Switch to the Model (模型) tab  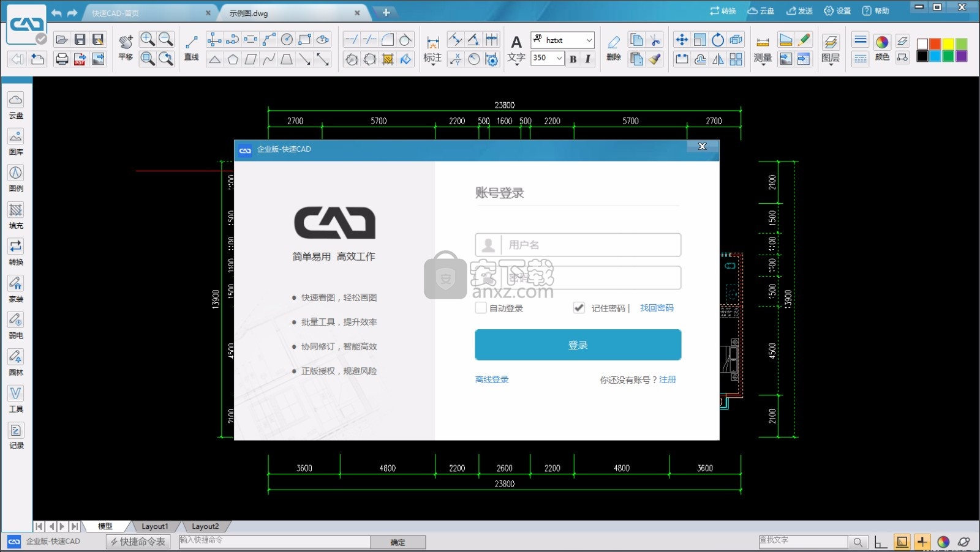coord(105,526)
